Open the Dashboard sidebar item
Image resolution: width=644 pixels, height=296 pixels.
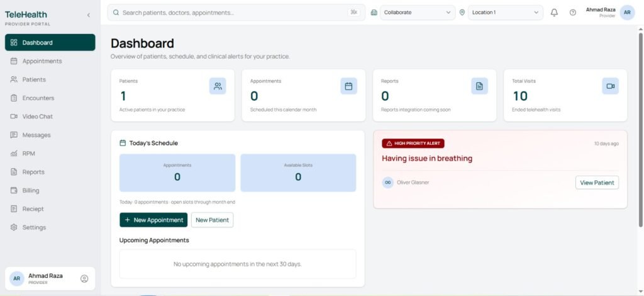(50, 42)
